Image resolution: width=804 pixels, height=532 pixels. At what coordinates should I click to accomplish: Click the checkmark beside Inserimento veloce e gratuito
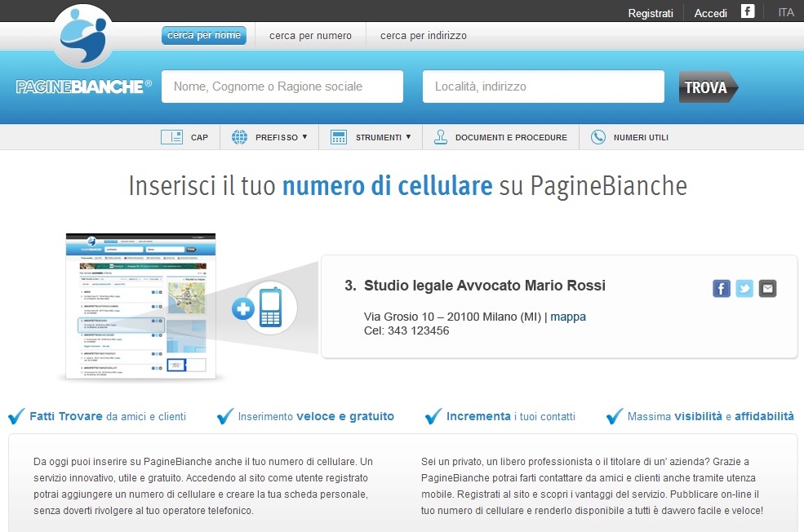click(x=225, y=416)
